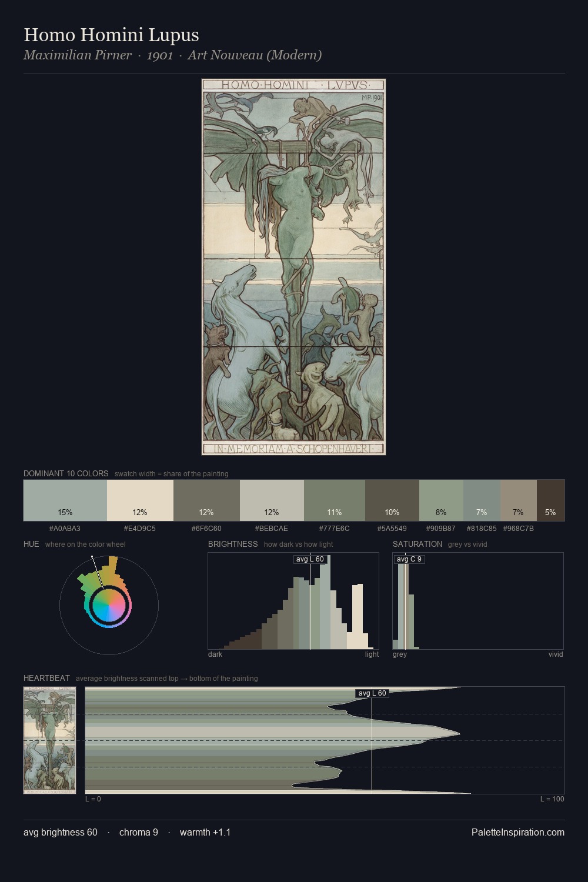Click the #A0ABA3 color swatch (15%)
The image size is (588, 882).
click(x=65, y=500)
